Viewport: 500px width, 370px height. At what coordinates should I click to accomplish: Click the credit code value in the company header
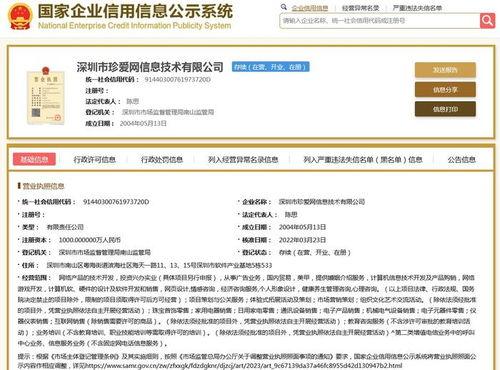(x=177, y=80)
